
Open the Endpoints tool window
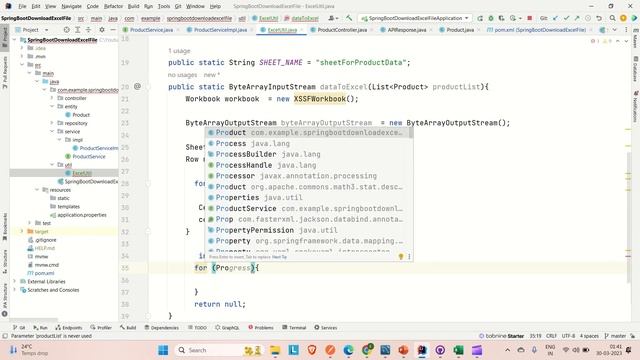pos(69,327)
